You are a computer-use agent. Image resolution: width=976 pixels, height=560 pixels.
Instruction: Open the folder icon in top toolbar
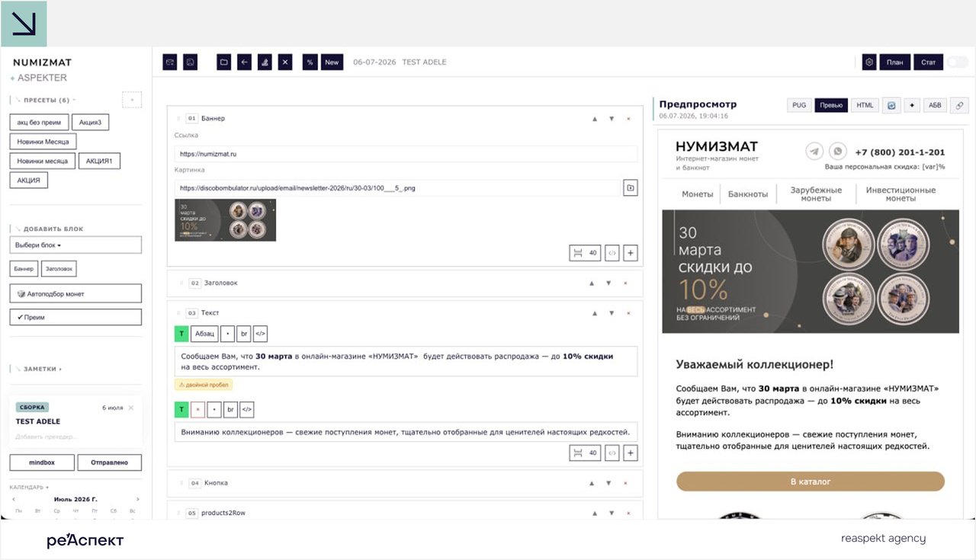tap(223, 62)
